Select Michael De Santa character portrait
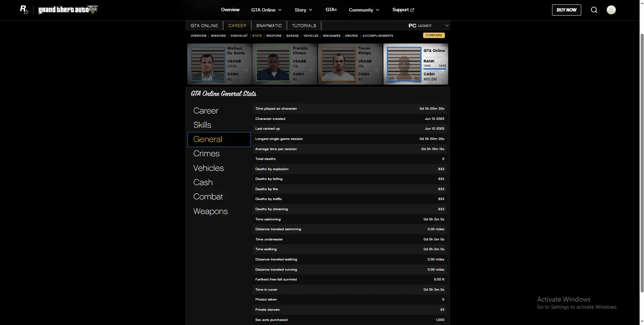644x325 pixels. coord(208,64)
